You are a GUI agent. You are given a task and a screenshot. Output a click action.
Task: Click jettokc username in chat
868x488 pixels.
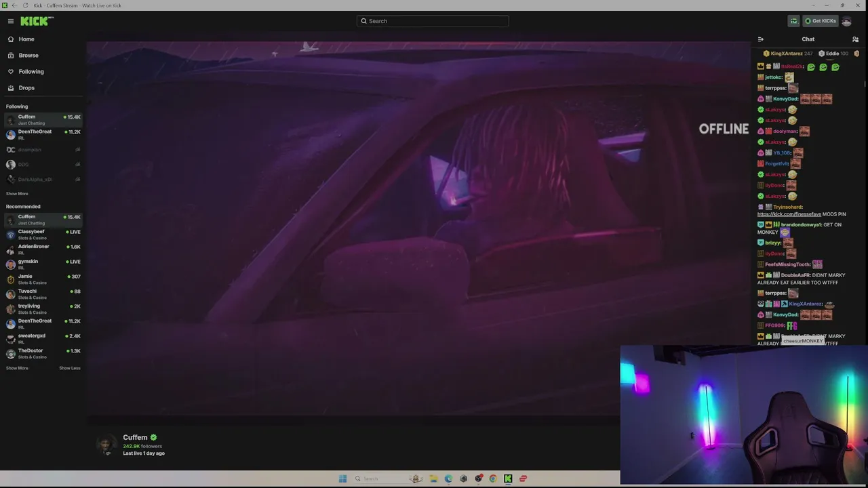click(774, 77)
